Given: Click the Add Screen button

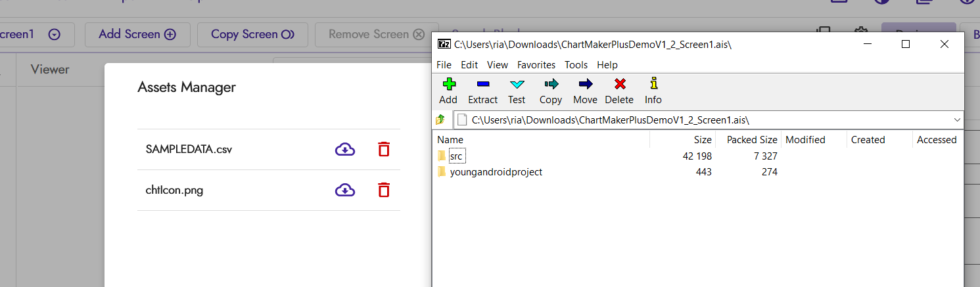Looking at the screenshot, I should (x=137, y=34).
